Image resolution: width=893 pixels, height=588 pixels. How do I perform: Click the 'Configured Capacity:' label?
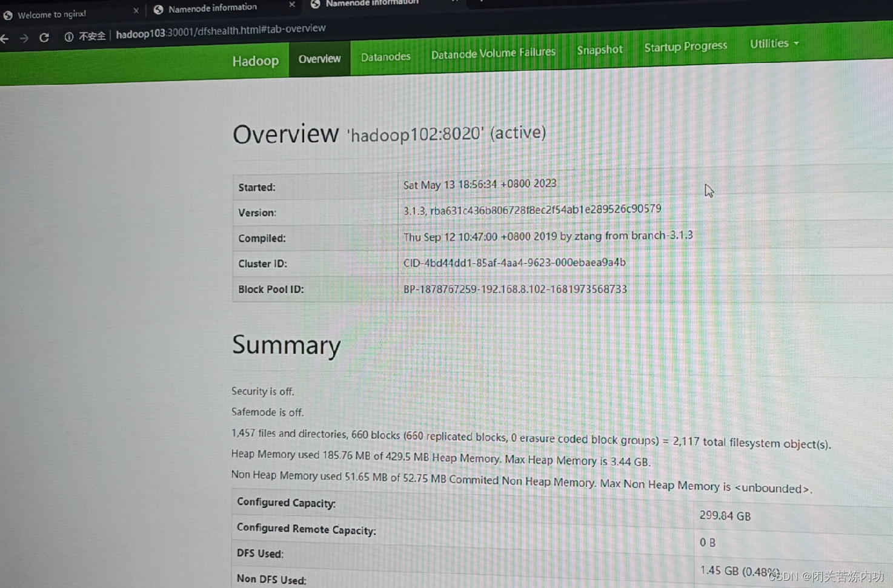pos(286,503)
